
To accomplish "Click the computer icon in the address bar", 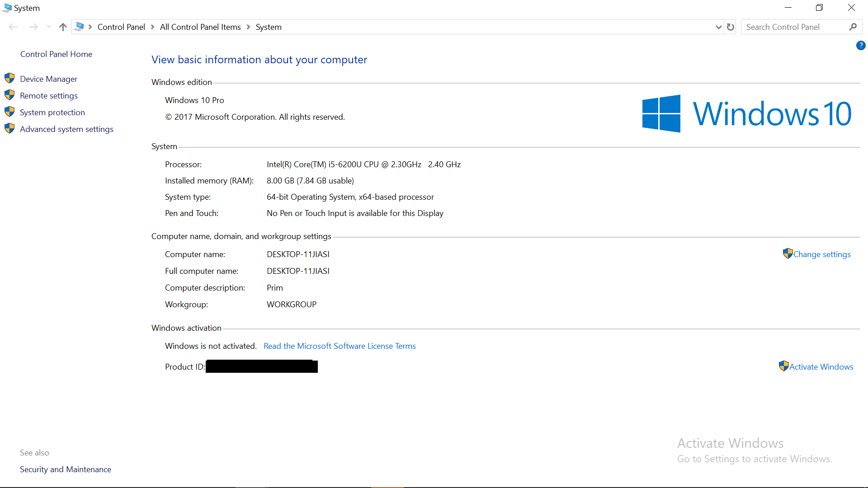I will click(80, 27).
